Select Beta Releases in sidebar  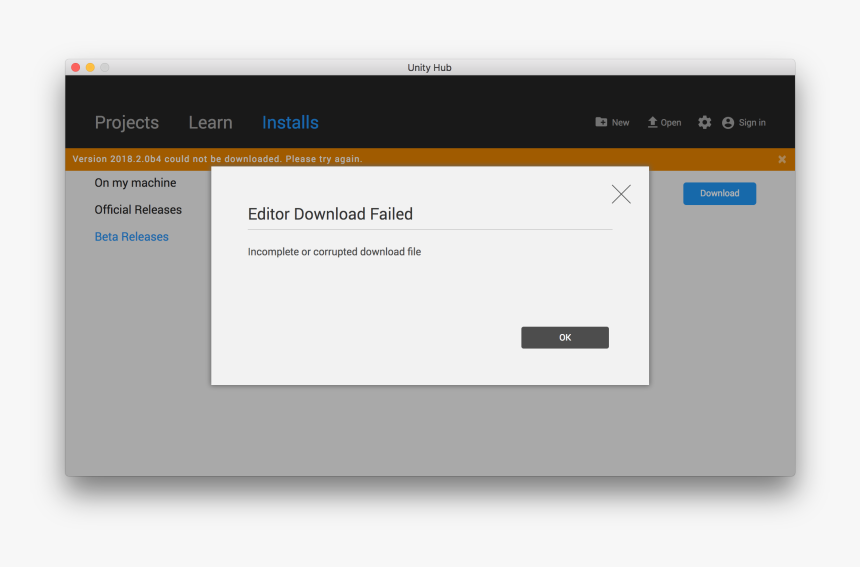[132, 236]
